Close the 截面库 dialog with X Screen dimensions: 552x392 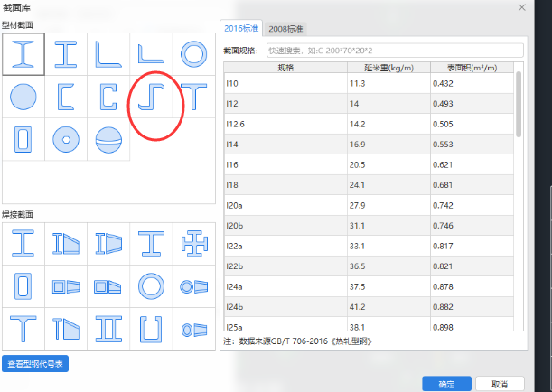click(521, 7)
